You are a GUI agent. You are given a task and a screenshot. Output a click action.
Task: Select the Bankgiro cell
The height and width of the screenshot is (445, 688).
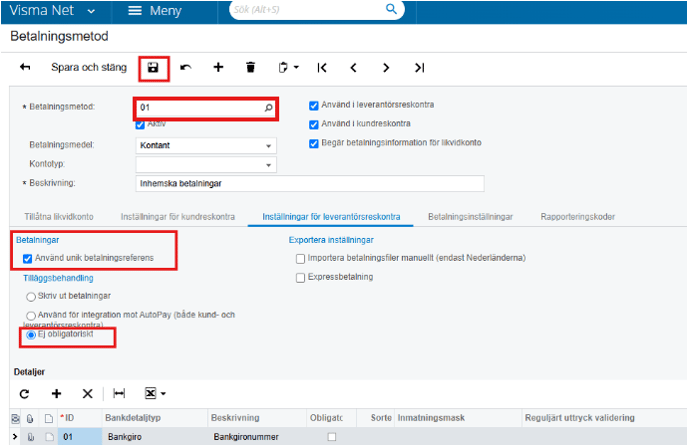[x=154, y=437]
